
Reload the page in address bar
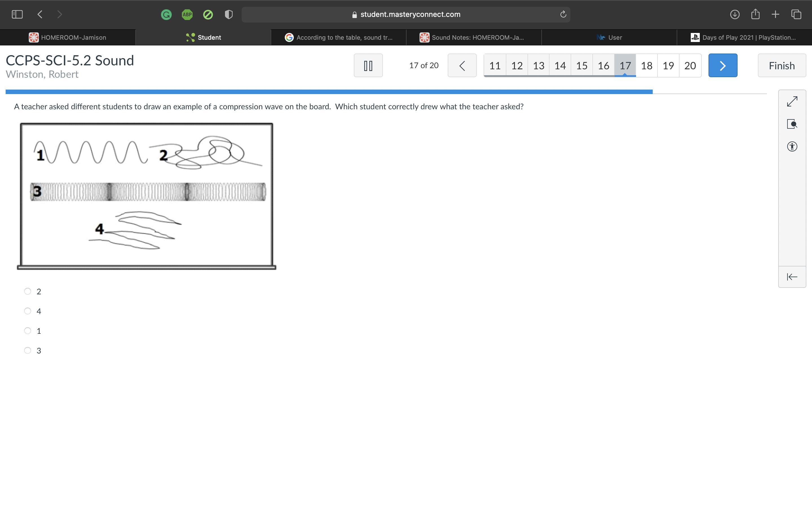click(x=563, y=14)
